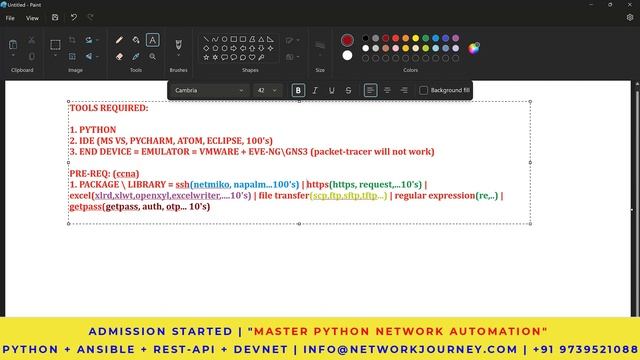640x360 pixels.
Task: Select the Diamond shape
Action: (x=206, y=48)
